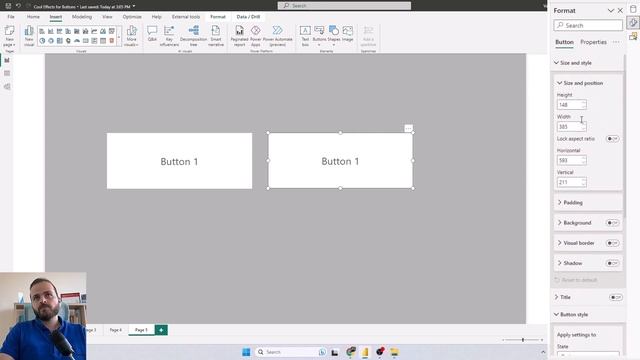
Task: Switch to the Modeling ribbon tab
Action: 82,17
